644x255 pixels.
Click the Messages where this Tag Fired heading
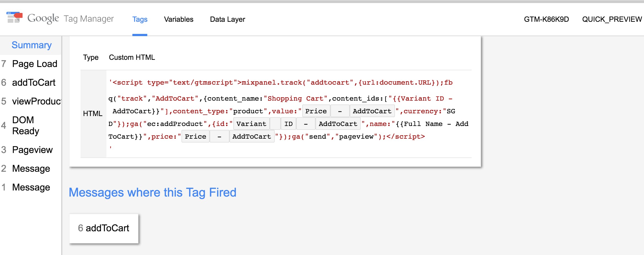[x=153, y=192]
